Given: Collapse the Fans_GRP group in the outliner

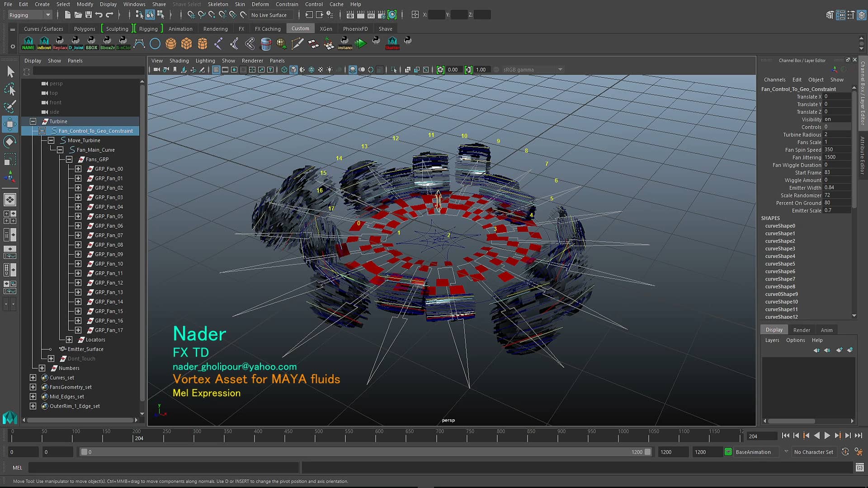Looking at the screenshot, I should pos(69,159).
